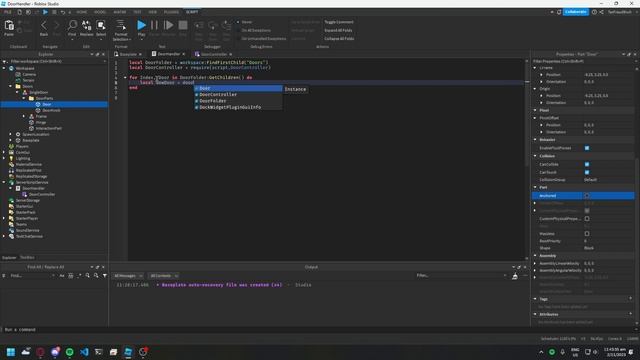Viewport: 640px width, 360px height.
Task: Open the CollisionGroup Default dropdown
Action: 608,180
